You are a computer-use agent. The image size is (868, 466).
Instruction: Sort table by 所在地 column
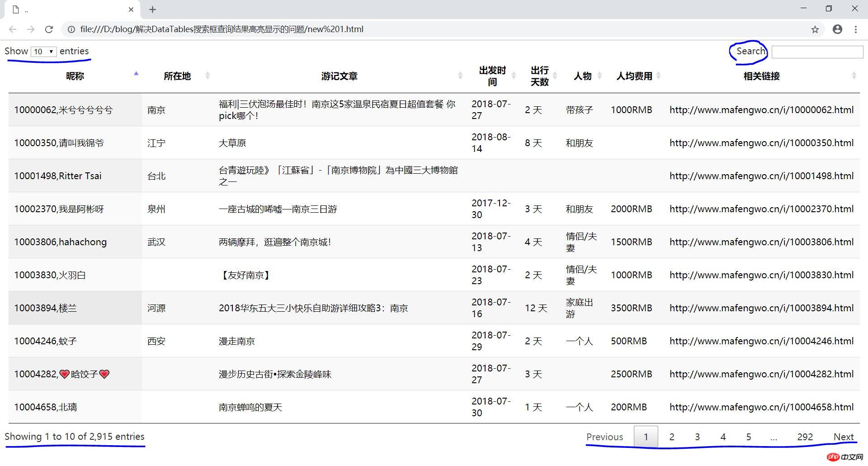point(177,76)
